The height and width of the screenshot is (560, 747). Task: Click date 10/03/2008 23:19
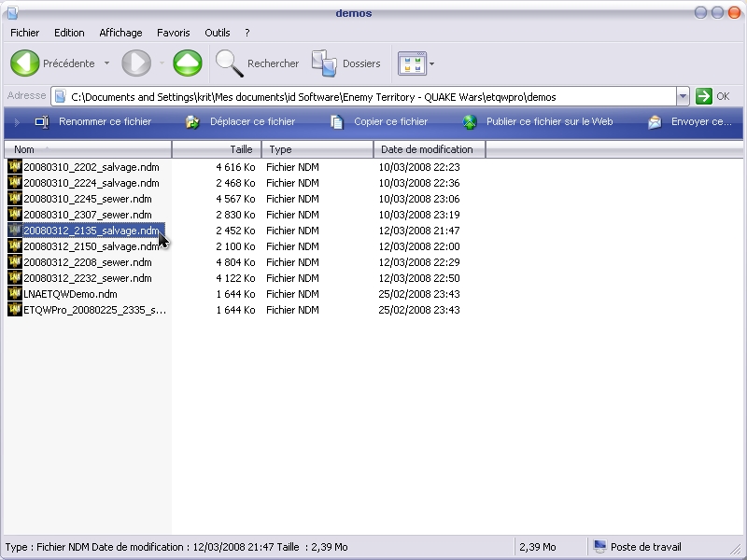419,215
